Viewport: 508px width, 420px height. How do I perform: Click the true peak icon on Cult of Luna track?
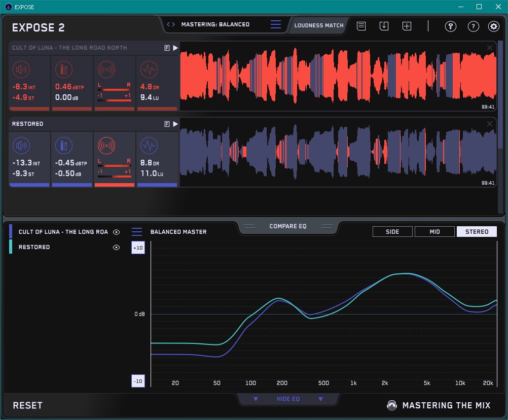pos(63,70)
